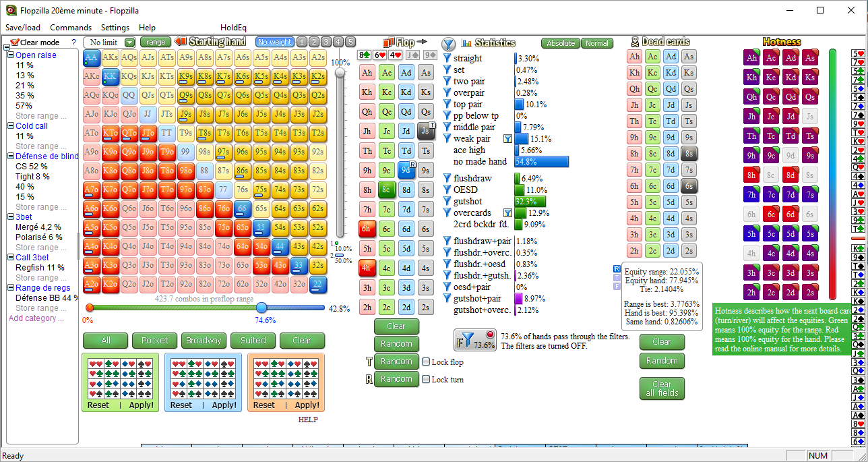Click the blue handle on the range slider
The image size is (868, 462).
tap(261, 308)
